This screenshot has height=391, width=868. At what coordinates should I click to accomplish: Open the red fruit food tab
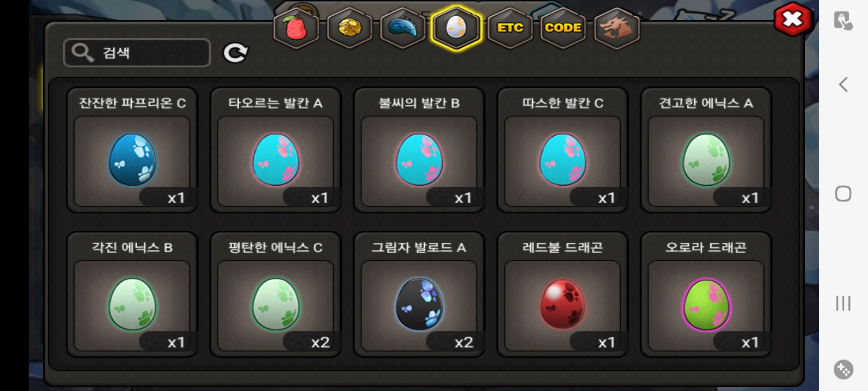tap(296, 27)
